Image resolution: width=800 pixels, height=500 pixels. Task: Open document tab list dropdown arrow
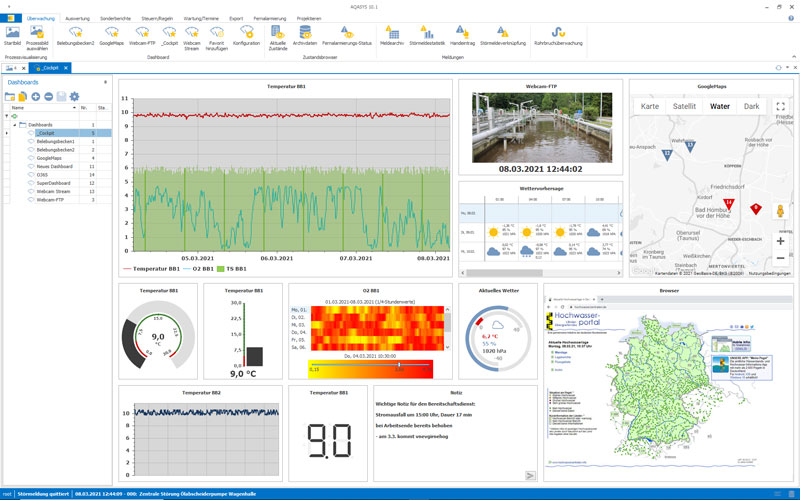point(787,67)
